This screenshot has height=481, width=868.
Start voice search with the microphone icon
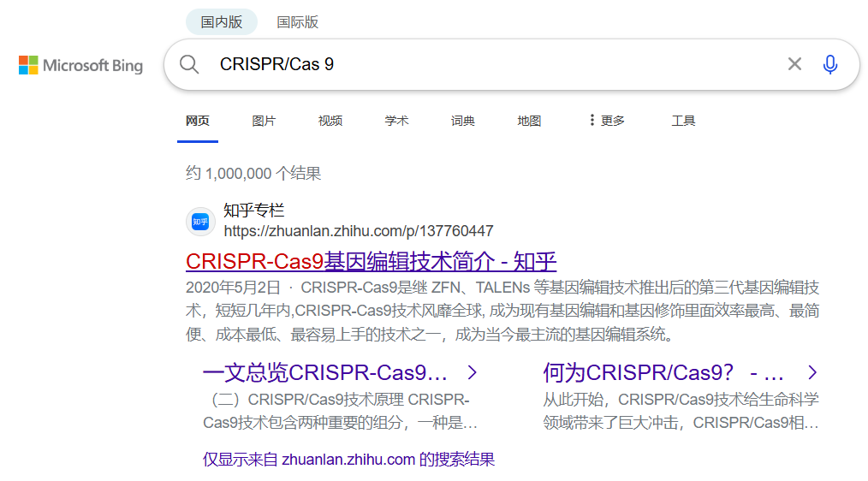[x=829, y=65]
